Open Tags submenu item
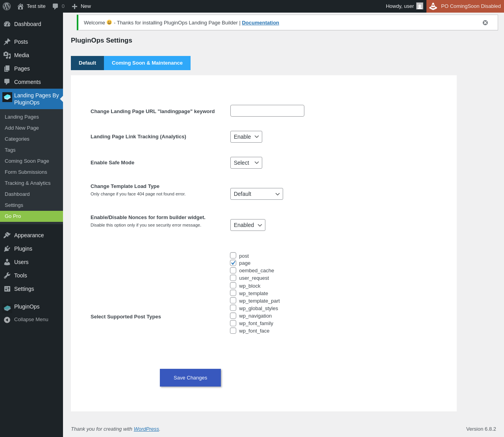 [x=31, y=150]
